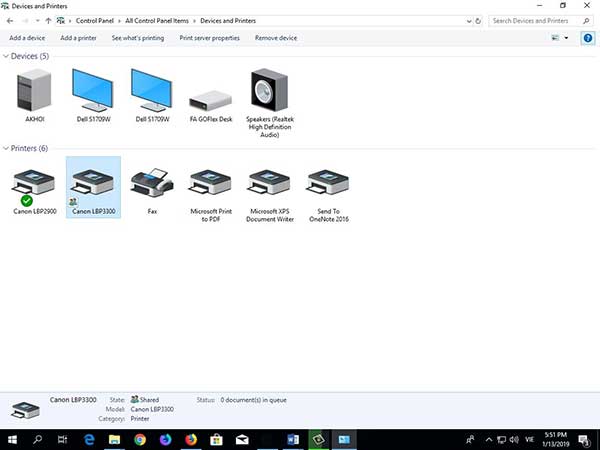Click See what's printing
Image resolution: width=600 pixels, height=450 pixels.
pos(138,38)
